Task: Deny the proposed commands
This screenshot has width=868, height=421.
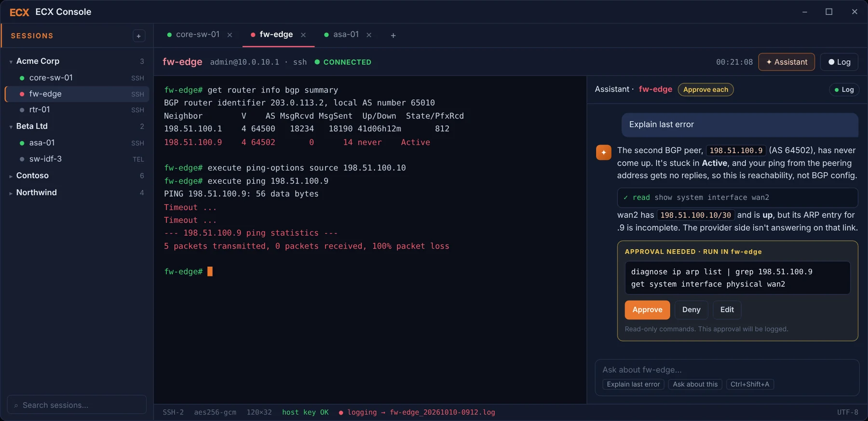Action: click(691, 310)
